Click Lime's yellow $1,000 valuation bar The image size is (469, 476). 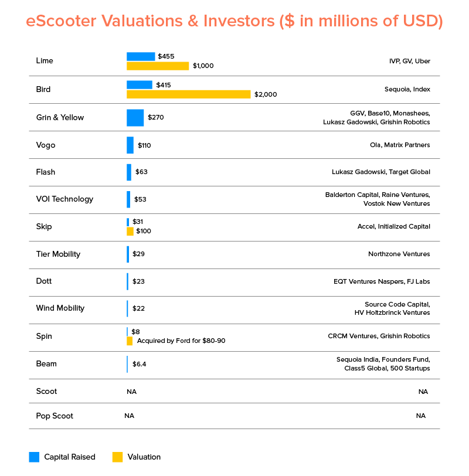158,66
